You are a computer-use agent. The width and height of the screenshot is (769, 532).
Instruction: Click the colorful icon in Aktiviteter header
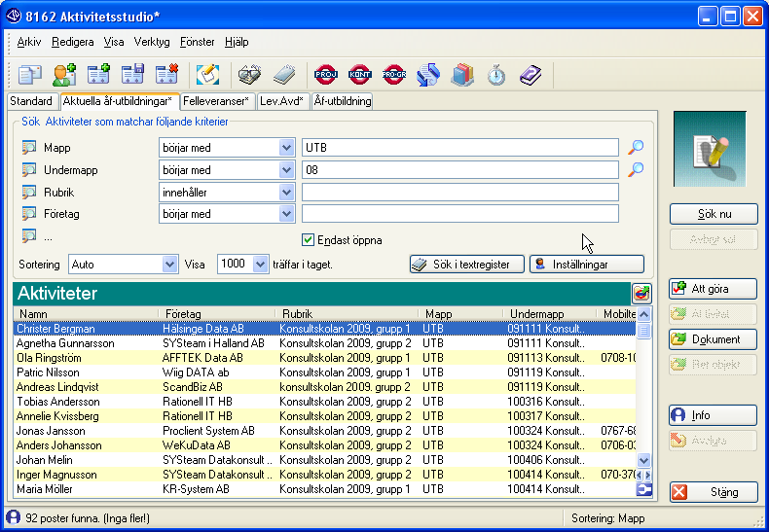pyautogui.click(x=641, y=293)
